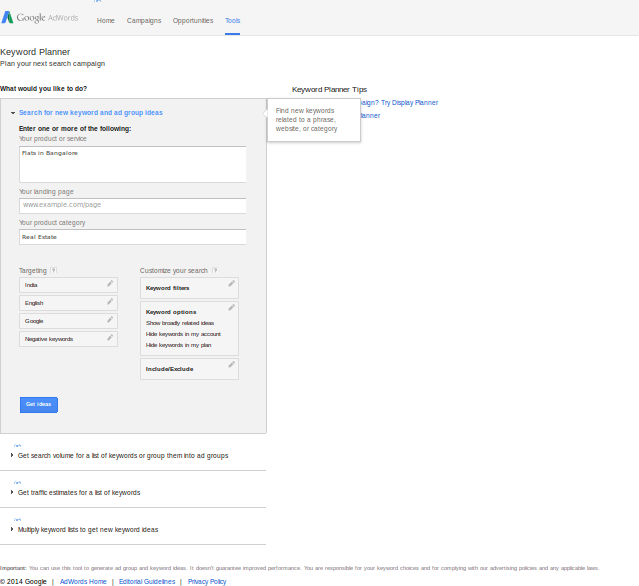The width and height of the screenshot is (639, 586).
Task: Open the Campaigns tab
Action: (x=144, y=20)
